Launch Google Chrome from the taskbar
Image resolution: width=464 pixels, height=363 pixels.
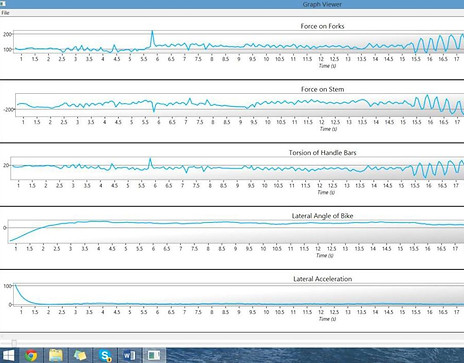[x=31, y=355]
